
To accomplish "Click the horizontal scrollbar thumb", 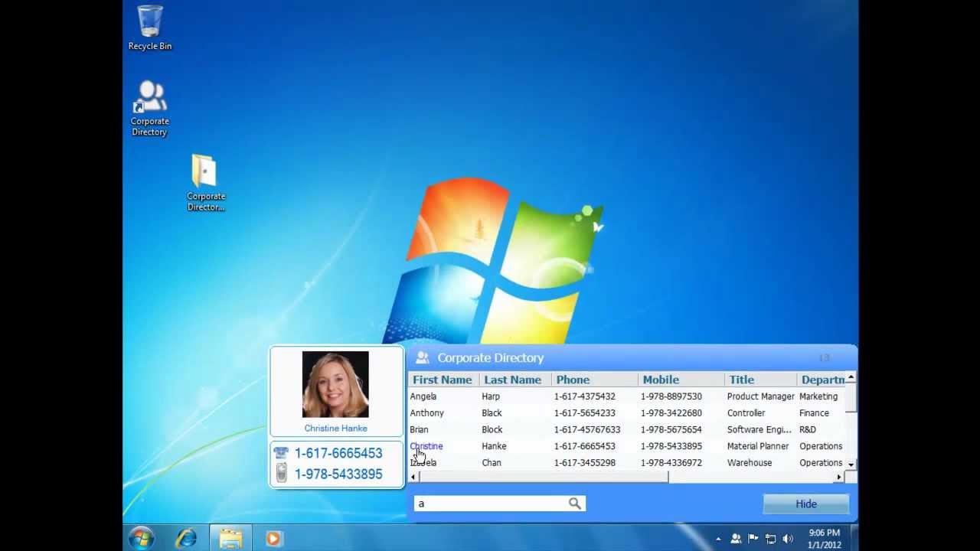I will click(x=544, y=477).
